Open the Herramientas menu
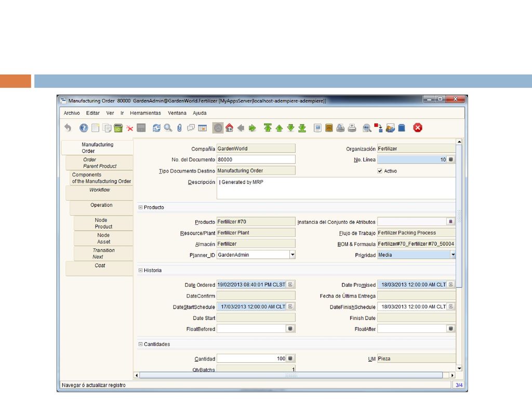This screenshot has width=532, height=399. 145,113
